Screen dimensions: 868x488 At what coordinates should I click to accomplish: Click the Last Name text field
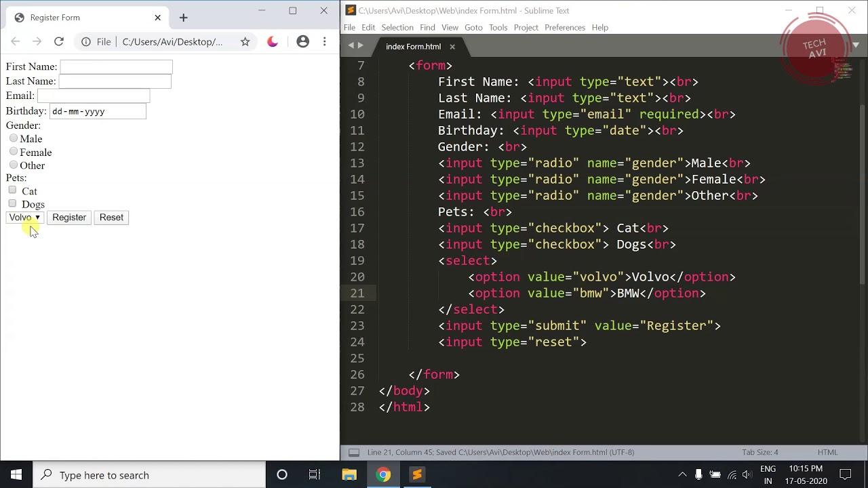click(115, 81)
